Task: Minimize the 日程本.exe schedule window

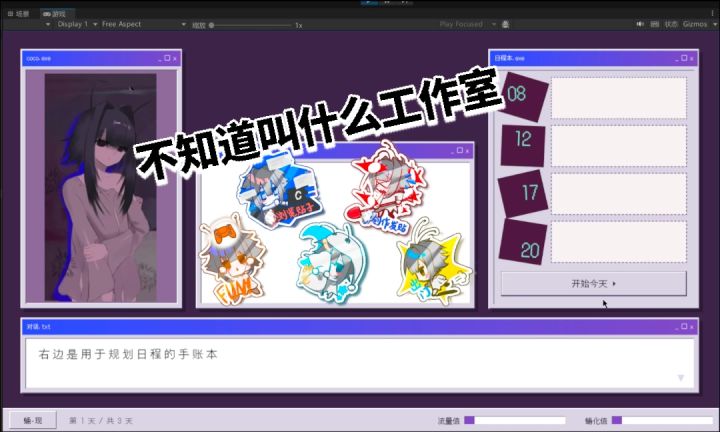Action: click(x=676, y=59)
